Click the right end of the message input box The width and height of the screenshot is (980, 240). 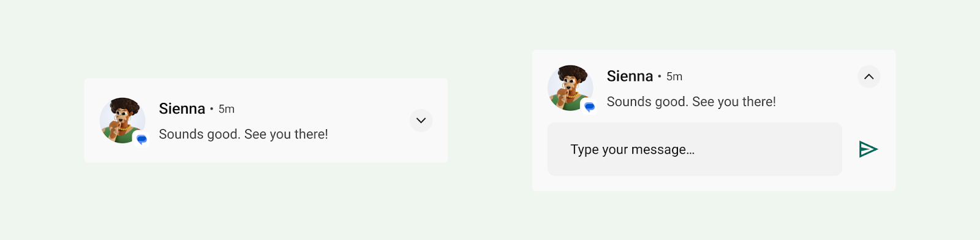821,149
